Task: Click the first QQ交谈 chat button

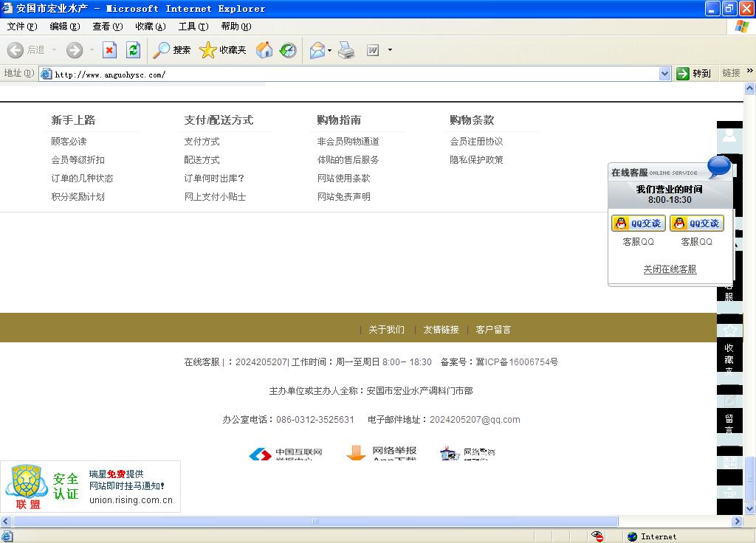Action: [x=639, y=224]
